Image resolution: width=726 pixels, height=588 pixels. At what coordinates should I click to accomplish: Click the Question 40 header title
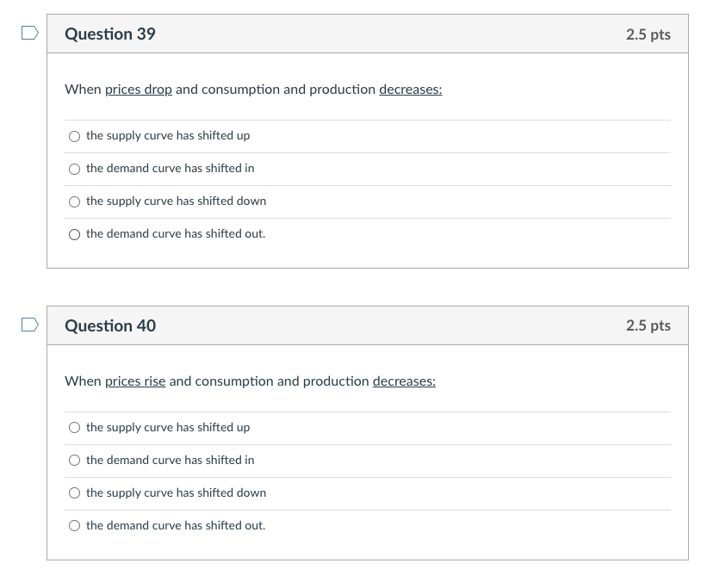(x=110, y=325)
